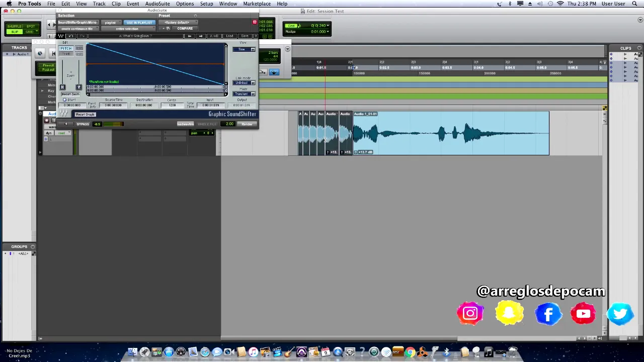Click the Waves logo in plugin toolbar
Screen dimensions: 644x362
pyautogui.click(x=61, y=36)
